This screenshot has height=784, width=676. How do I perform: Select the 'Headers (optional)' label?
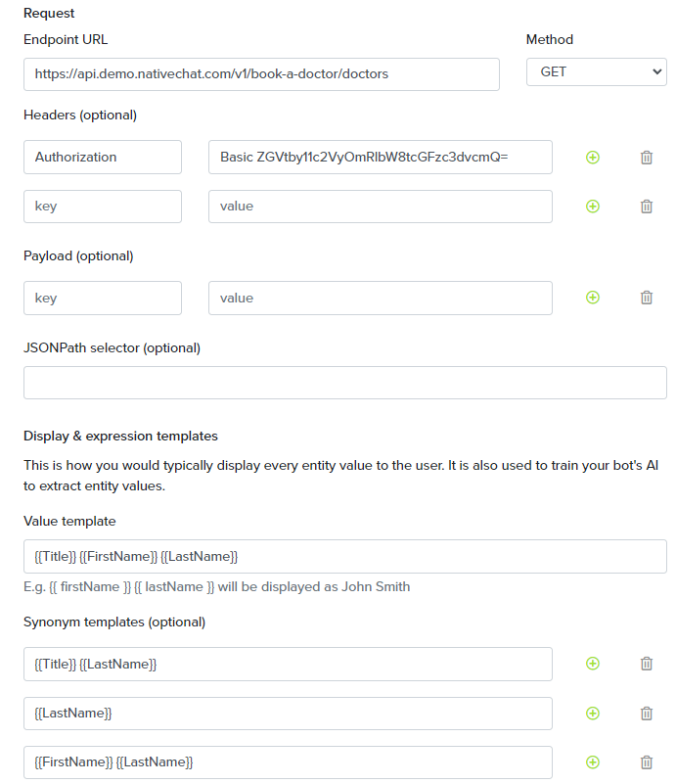[x=80, y=115]
